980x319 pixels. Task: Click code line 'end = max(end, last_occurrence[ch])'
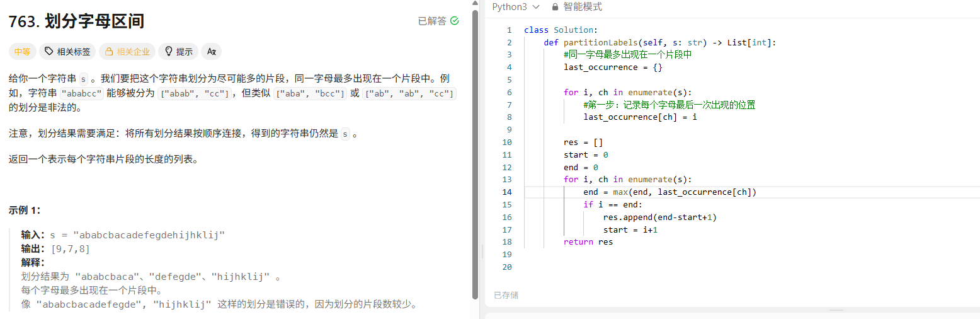pyautogui.click(x=669, y=192)
